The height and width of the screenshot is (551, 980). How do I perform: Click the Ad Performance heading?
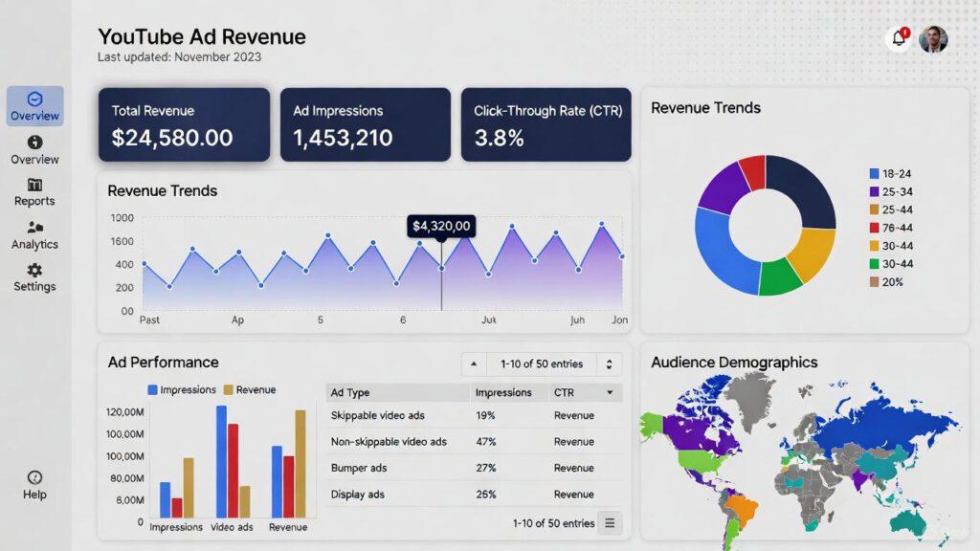[163, 363]
